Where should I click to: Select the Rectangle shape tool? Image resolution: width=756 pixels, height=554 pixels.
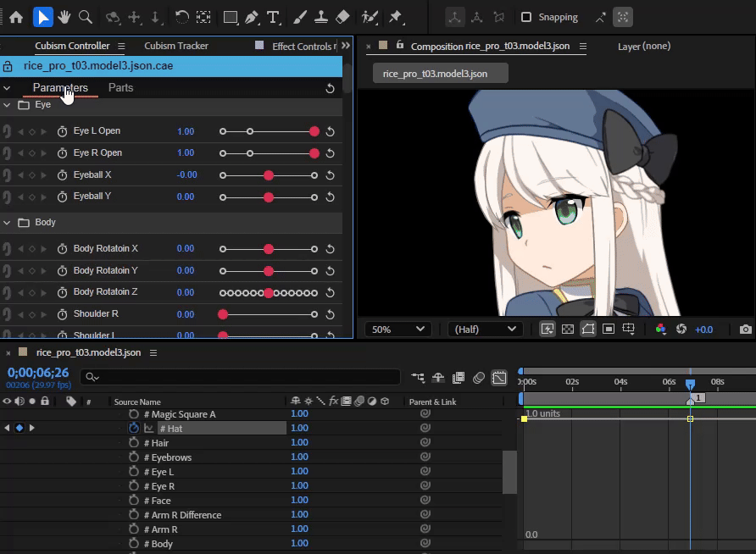point(231,17)
